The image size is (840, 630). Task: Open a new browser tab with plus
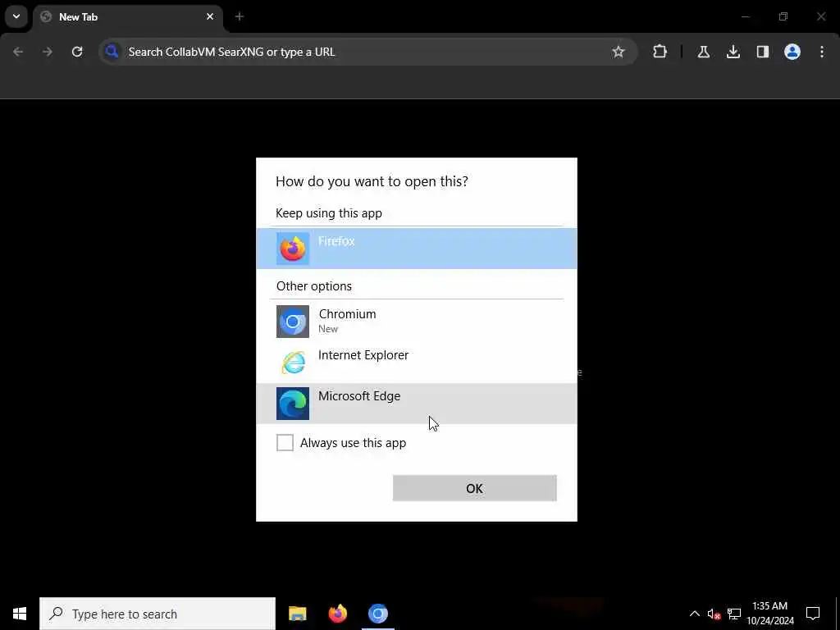click(x=240, y=16)
